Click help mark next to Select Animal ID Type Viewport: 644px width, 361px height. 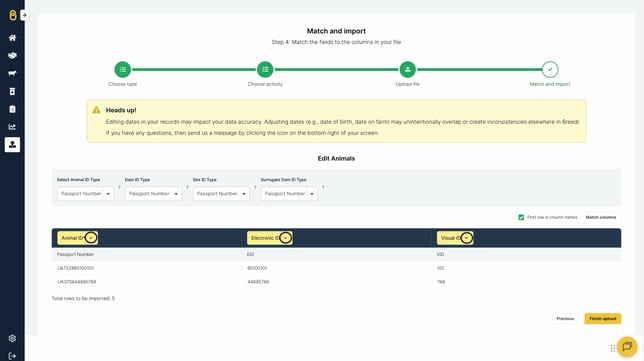tap(120, 187)
